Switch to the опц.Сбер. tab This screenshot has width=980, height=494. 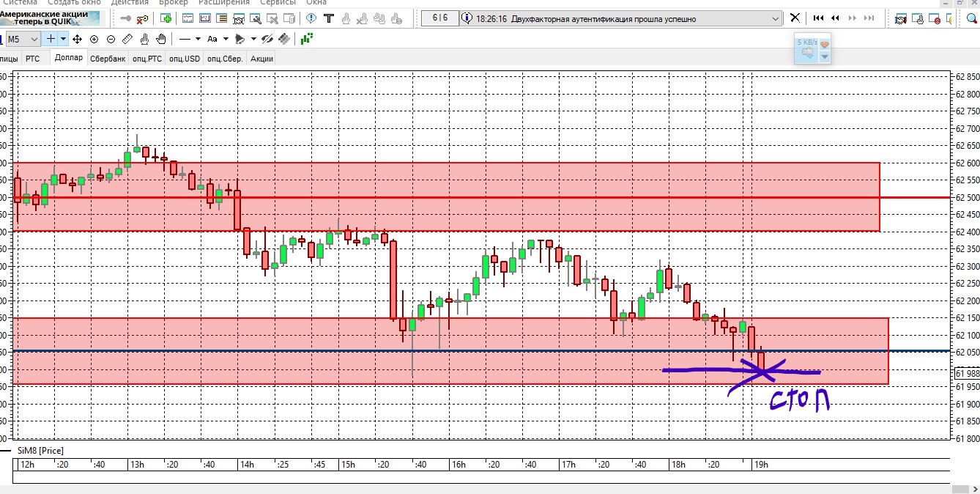pos(225,59)
